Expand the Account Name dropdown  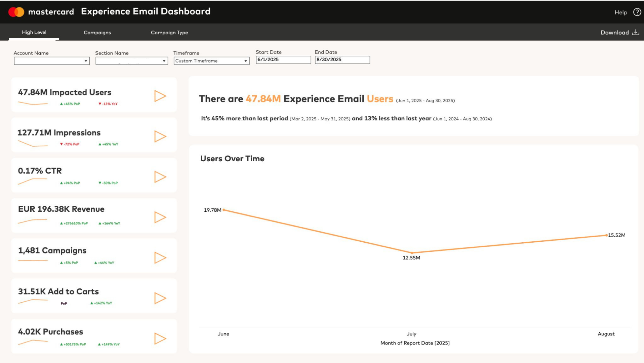(52, 61)
